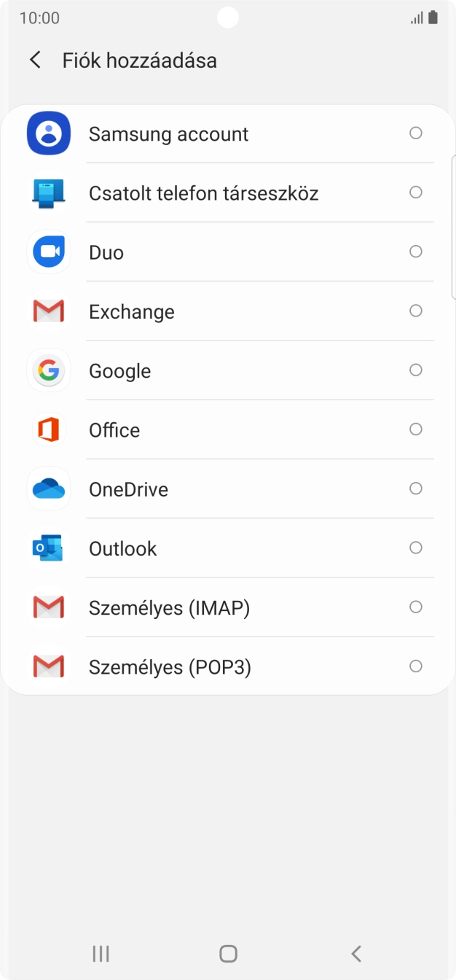Viewport: 456px width, 980px height.
Task: Select the Outlook list entry
Action: pos(122,548)
